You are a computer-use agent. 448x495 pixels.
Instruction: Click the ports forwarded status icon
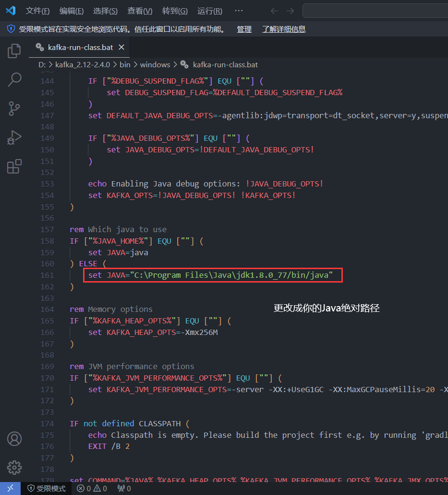tap(124, 488)
